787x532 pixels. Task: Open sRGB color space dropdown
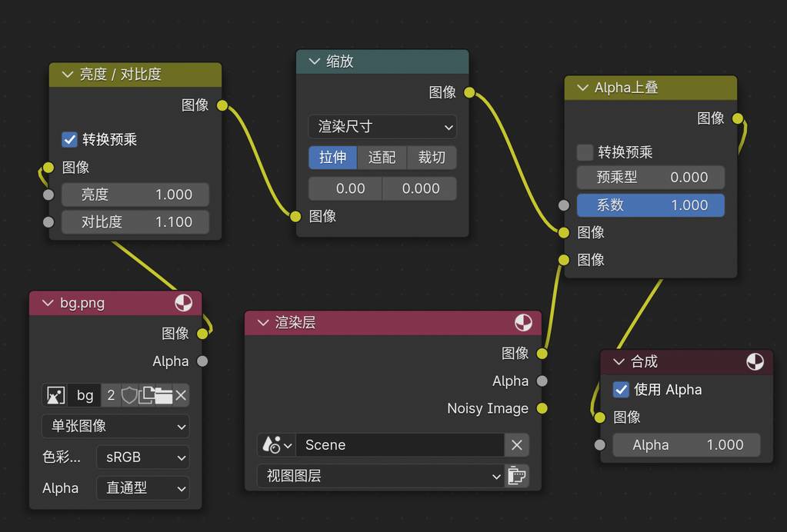click(142, 457)
